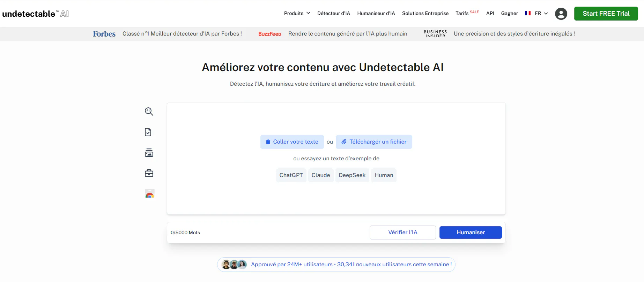Click Télécharger un fichier button
This screenshot has width=644, height=282.
point(374,142)
